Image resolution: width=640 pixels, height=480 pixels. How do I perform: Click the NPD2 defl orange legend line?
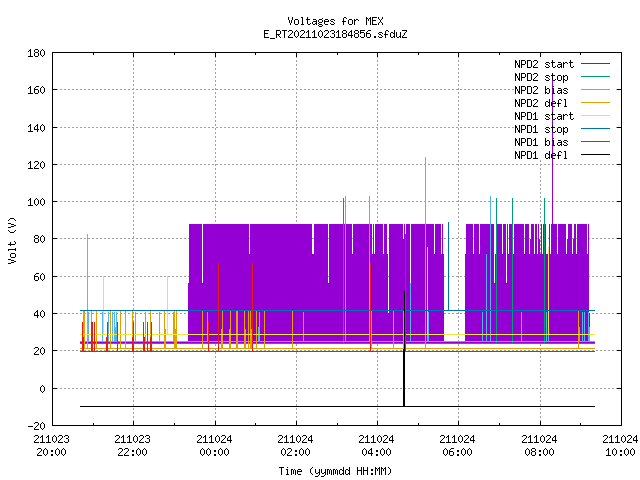click(x=595, y=103)
